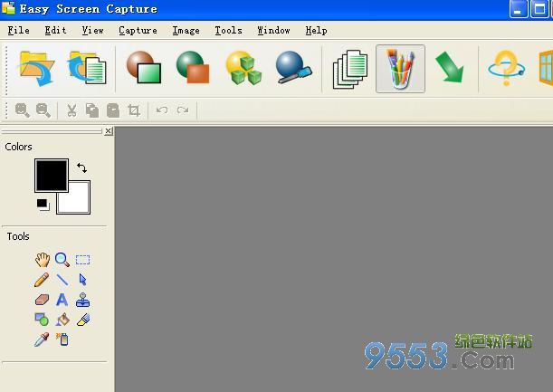Click the stacked documents toolbar icon
Image resolution: width=553 pixels, height=392 pixels.
pyautogui.click(x=350, y=69)
